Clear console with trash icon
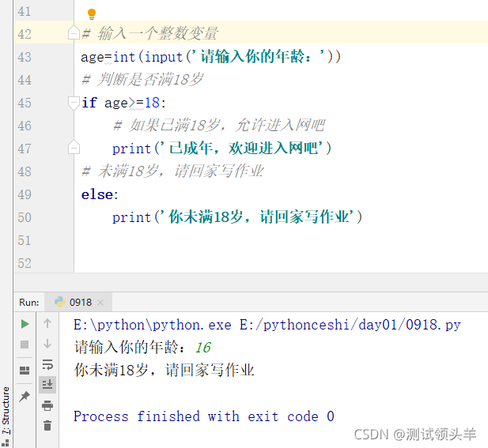This screenshot has width=488, height=448. [47, 425]
